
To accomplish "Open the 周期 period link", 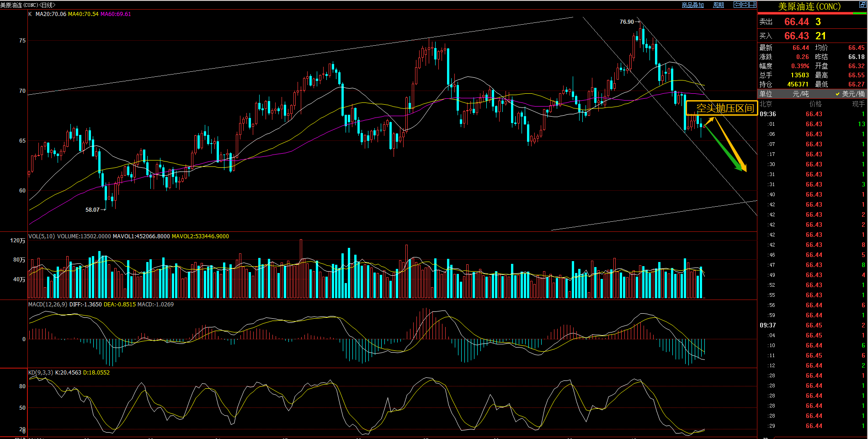I will point(719,5).
